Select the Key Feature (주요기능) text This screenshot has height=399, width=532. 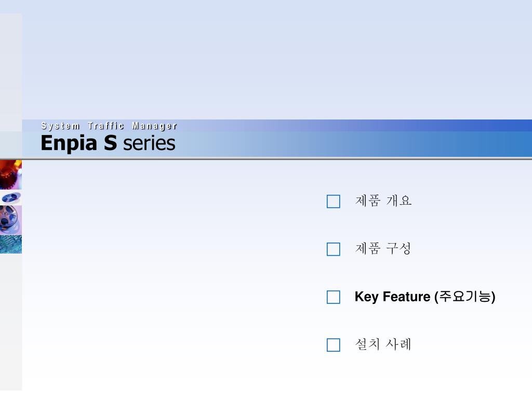[x=425, y=297]
